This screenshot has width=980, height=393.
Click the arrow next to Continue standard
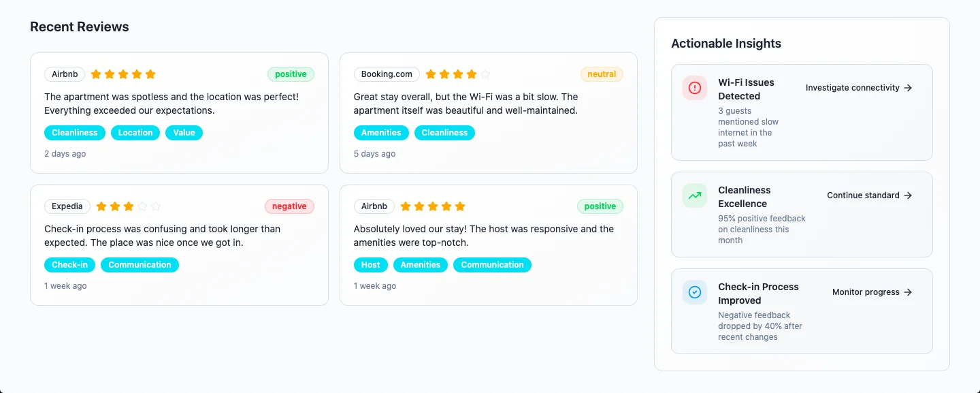click(908, 195)
